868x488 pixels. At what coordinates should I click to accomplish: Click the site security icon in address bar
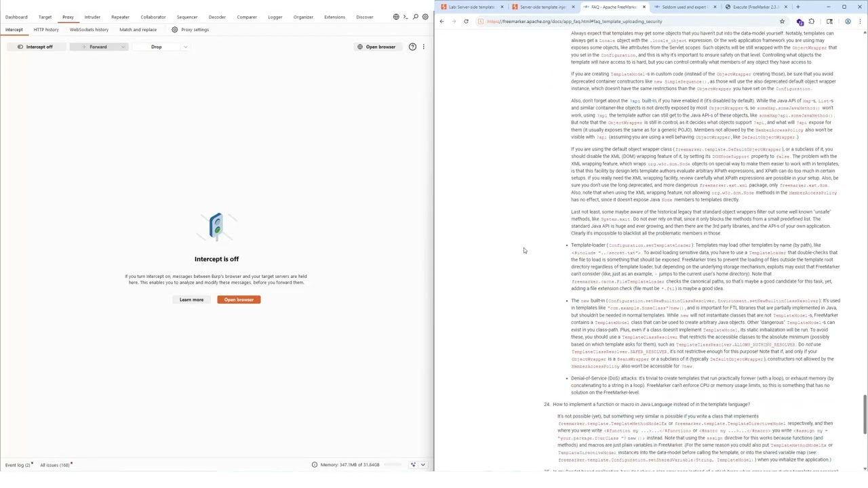click(x=480, y=22)
